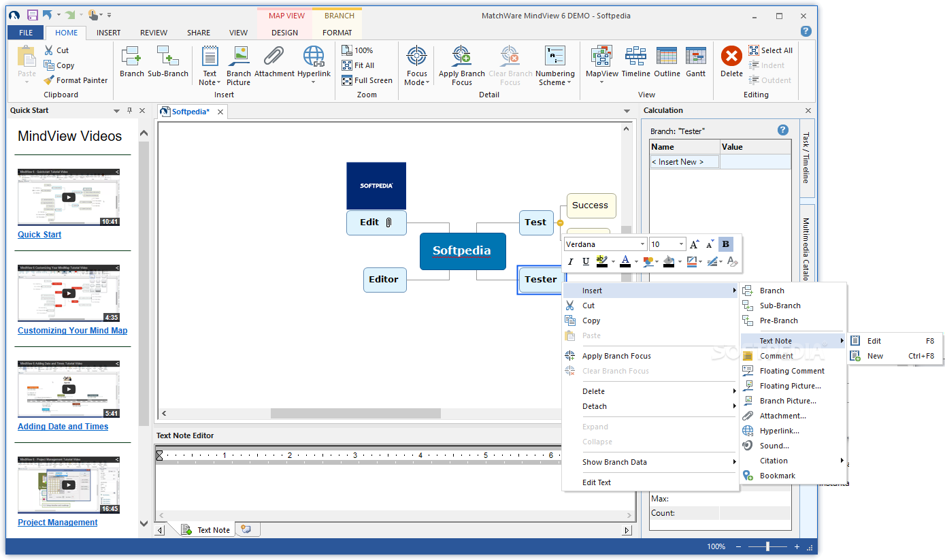The height and width of the screenshot is (560, 945).
Task: Click Apply Branch Focus in ribbon
Action: 462,65
